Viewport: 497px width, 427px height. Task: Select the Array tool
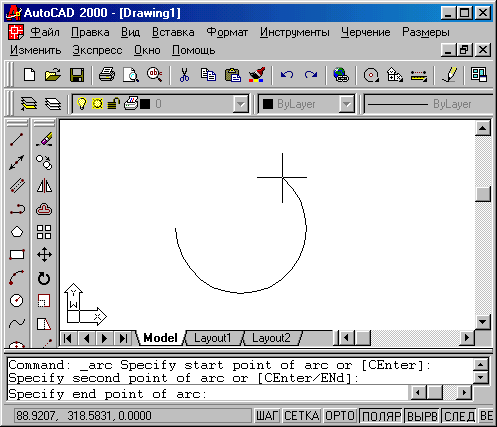[x=44, y=232]
